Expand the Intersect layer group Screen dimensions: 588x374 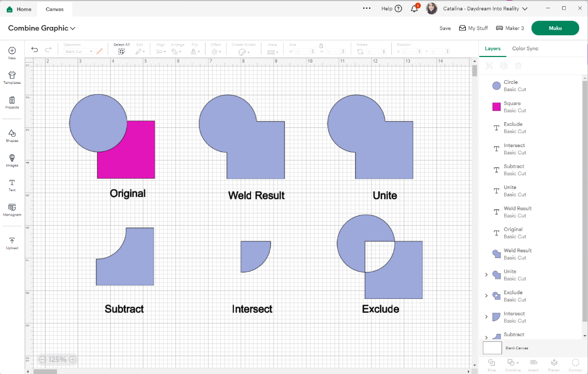(x=487, y=317)
